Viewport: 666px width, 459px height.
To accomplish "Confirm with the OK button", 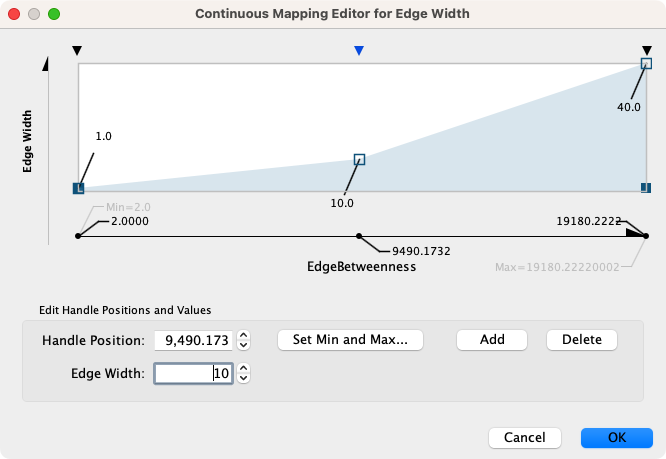I will (x=616, y=438).
